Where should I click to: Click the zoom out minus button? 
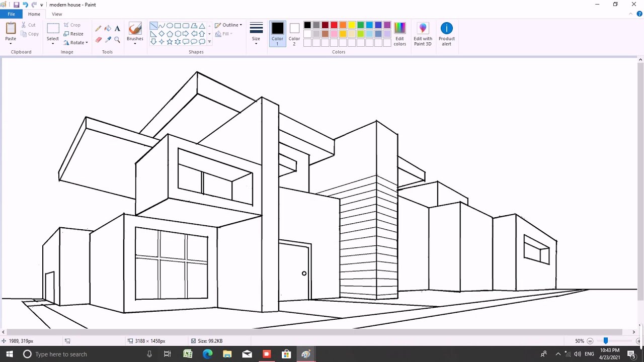click(590, 341)
